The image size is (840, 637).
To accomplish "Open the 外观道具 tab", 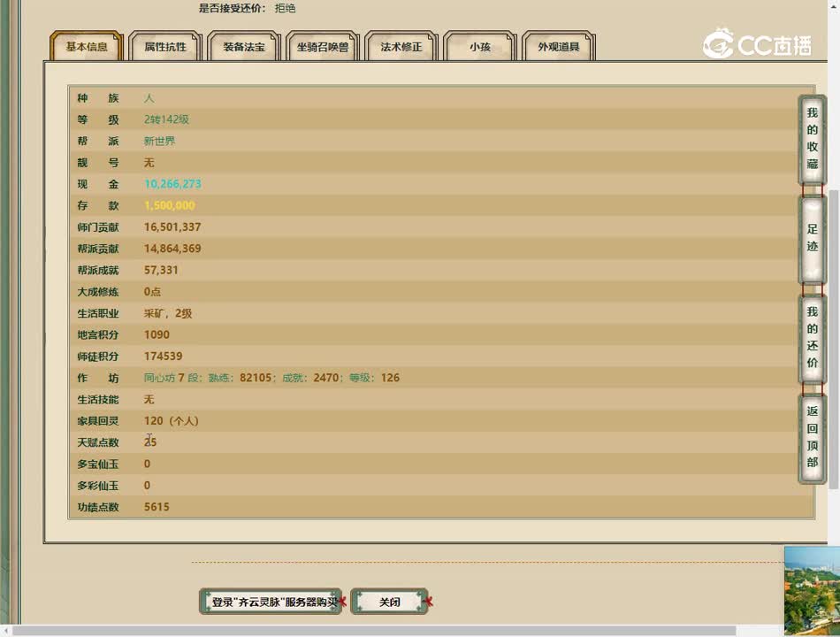I will [x=559, y=47].
